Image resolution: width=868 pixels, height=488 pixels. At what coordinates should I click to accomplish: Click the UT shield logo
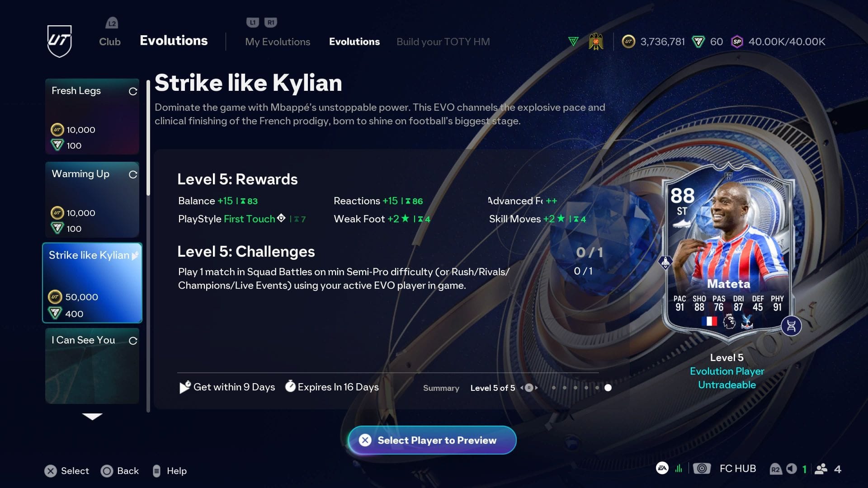pyautogui.click(x=60, y=41)
